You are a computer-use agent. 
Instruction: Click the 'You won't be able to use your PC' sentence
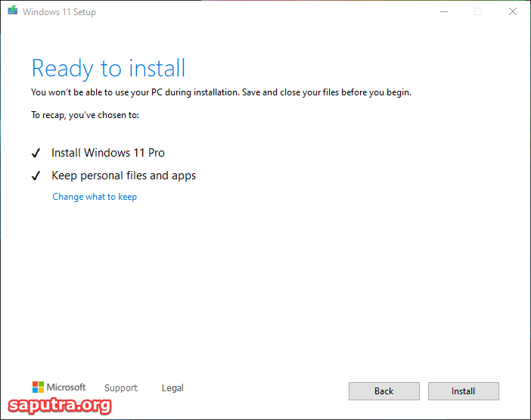[x=221, y=92]
